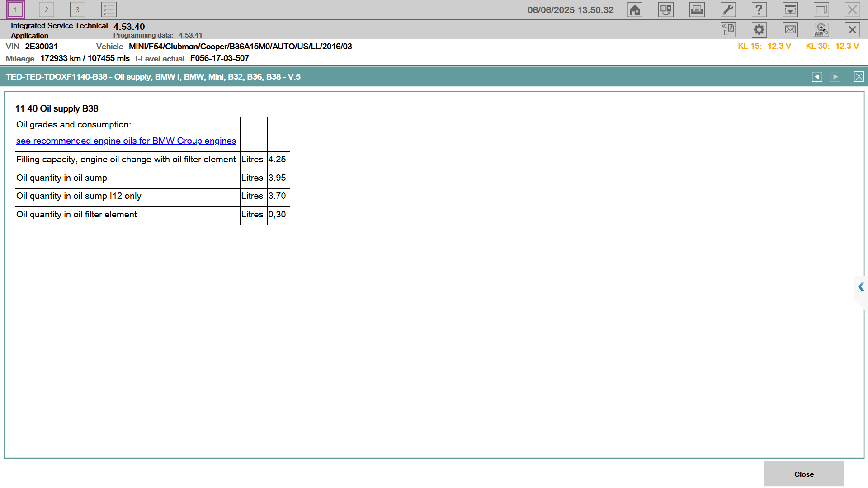Image resolution: width=868 pixels, height=488 pixels.
Task: Switch to operation tab 2
Action: (x=47, y=9)
